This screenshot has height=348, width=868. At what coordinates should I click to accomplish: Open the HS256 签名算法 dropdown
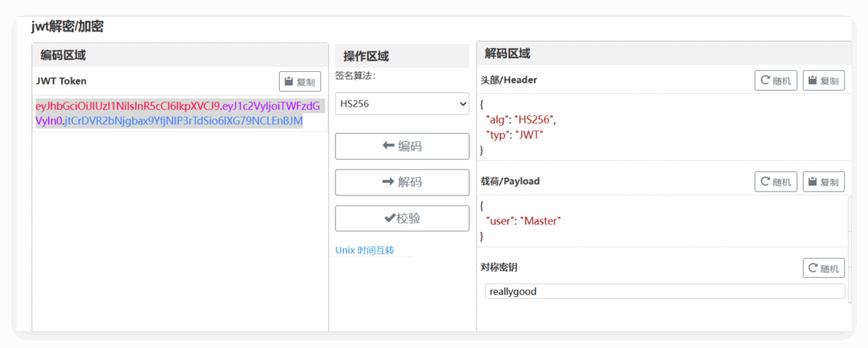tap(402, 103)
